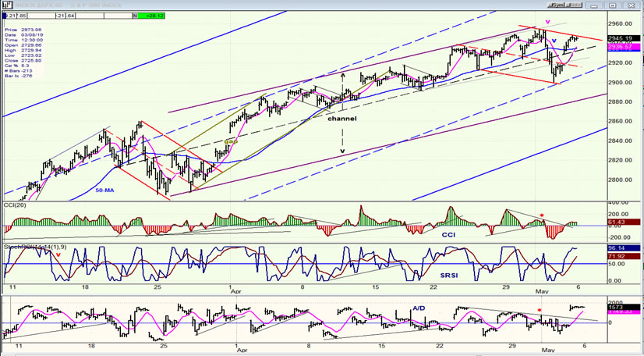The height and width of the screenshot is (356, 644).
Task: Maximize the chart window
Action: pyautogui.click(x=613, y=5)
